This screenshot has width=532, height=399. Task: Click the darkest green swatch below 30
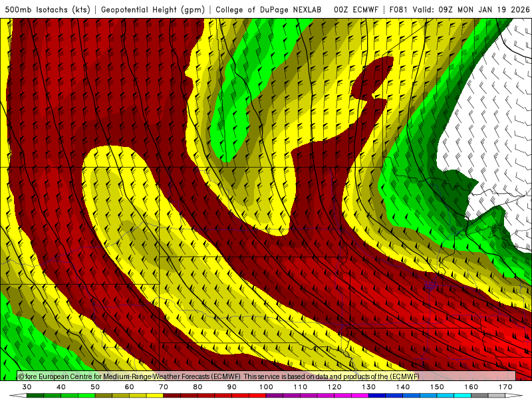[35, 396]
